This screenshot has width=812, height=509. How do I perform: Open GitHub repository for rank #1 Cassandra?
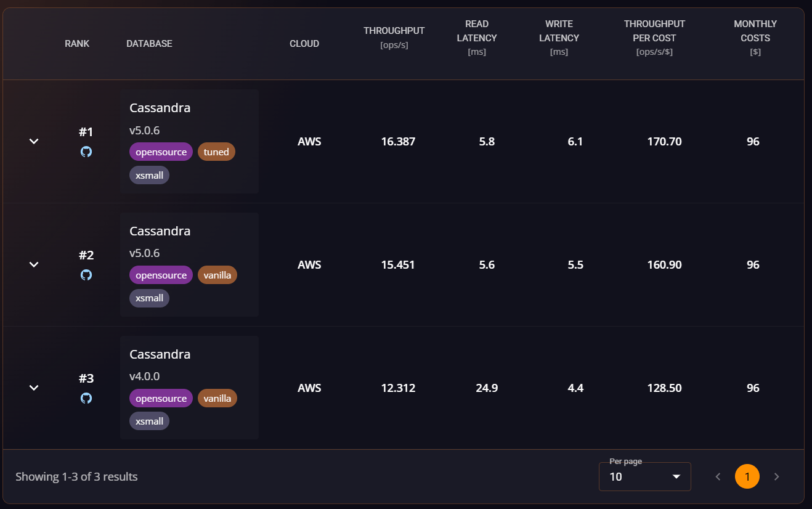tap(86, 151)
